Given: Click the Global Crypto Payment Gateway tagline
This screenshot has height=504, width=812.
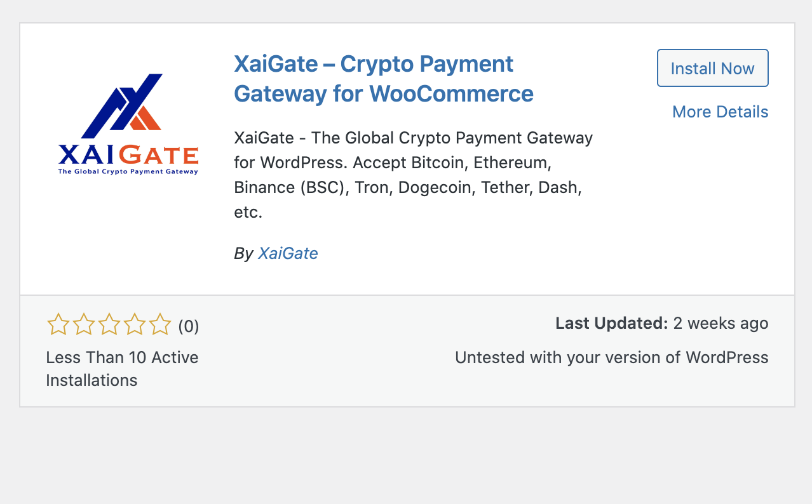Looking at the screenshot, I should 128,170.
